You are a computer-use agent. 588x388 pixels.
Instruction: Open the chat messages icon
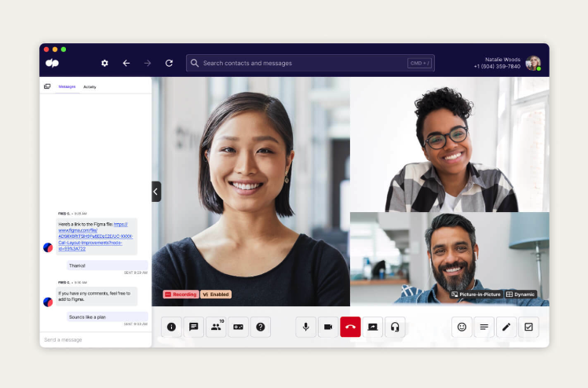(194, 327)
